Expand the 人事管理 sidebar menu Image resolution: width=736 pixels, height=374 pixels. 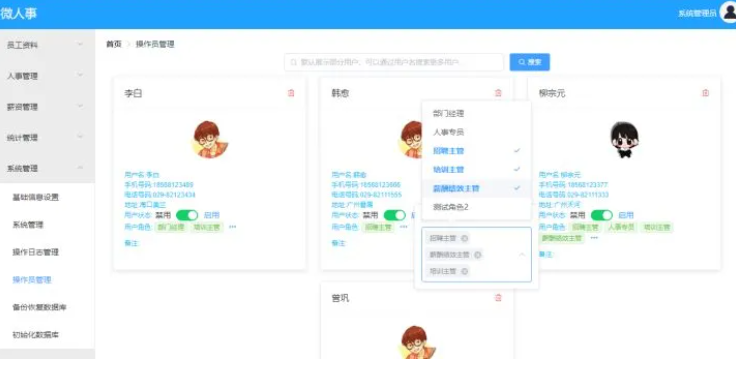[x=47, y=76]
